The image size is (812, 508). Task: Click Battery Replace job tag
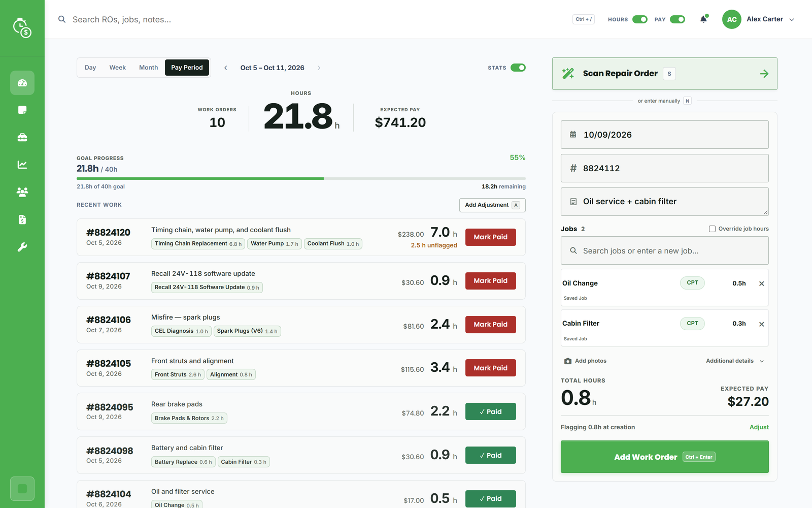click(x=183, y=462)
